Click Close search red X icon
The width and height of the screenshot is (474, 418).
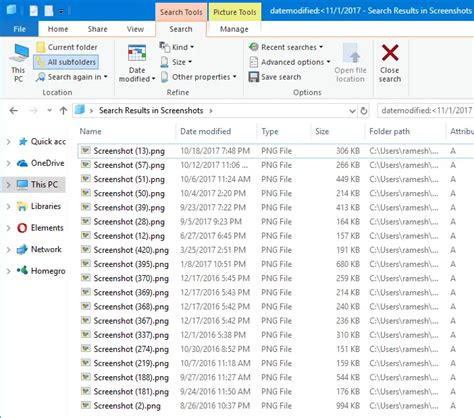(x=390, y=53)
